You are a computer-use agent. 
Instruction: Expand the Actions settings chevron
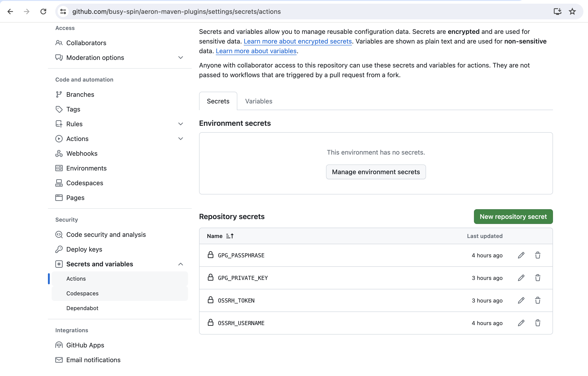point(180,139)
